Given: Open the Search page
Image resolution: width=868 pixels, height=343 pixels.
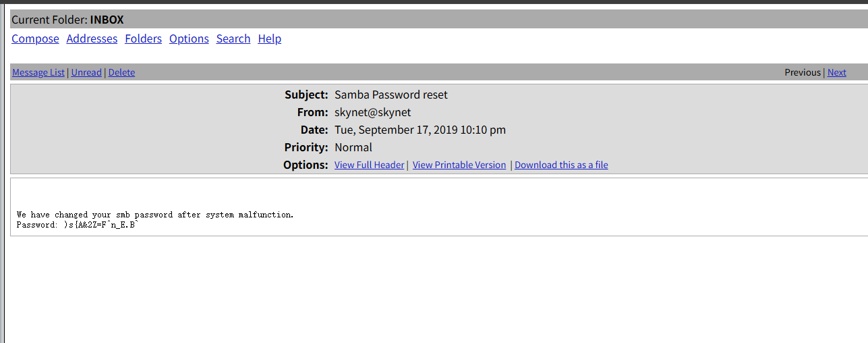Looking at the screenshot, I should tap(233, 39).
